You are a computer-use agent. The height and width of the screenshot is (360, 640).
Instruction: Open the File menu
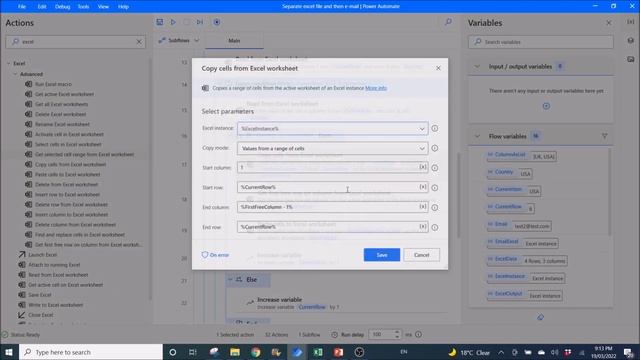coord(22,7)
